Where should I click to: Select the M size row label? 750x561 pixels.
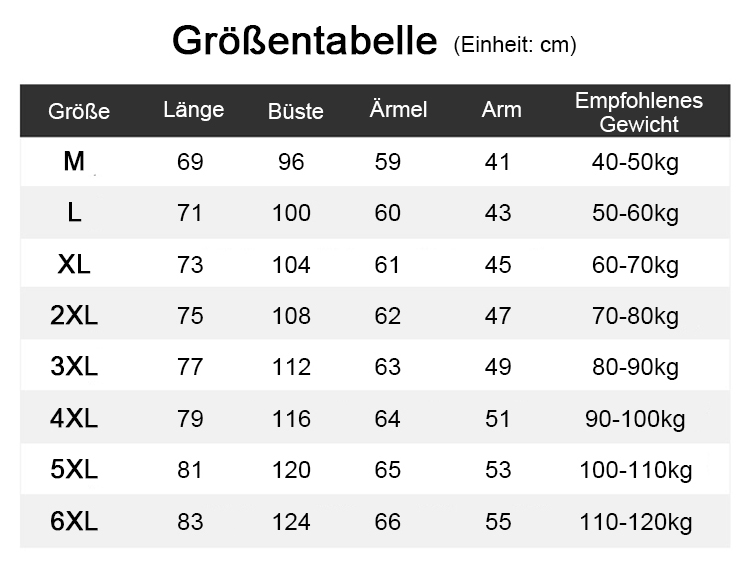(74, 161)
